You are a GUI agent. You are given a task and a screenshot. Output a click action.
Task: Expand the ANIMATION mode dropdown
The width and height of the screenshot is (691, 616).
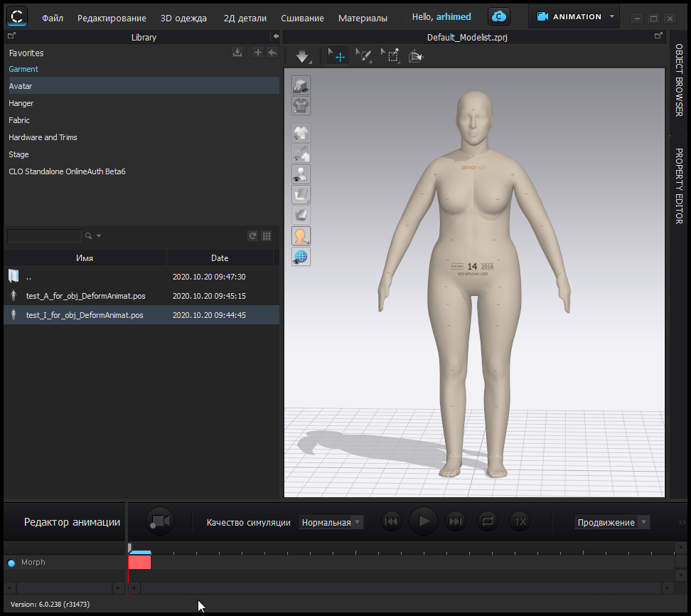pos(611,17)
